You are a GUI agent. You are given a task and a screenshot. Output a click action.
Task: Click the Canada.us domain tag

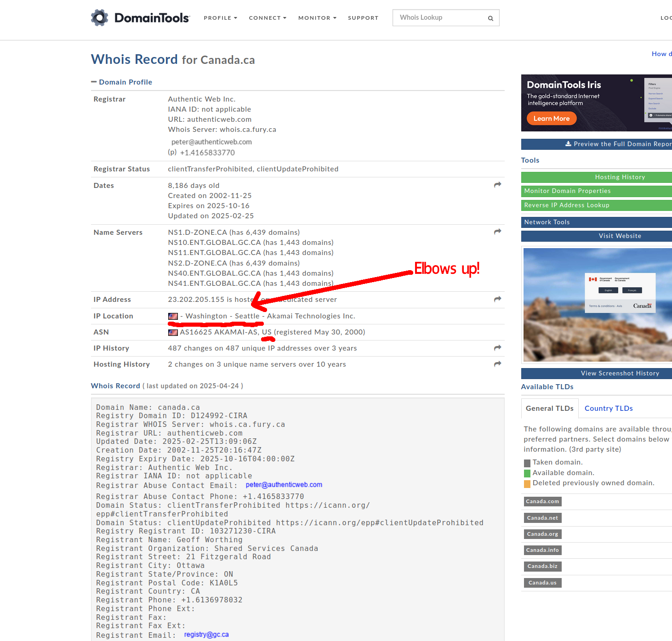click(542, 583)
